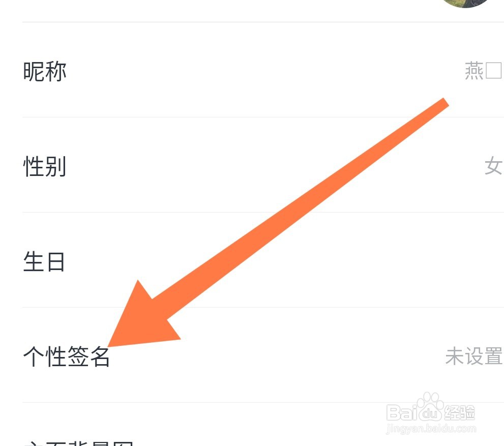The image size is (504, 446).
Task: Select the gender value 女
Action: (493, 166)
